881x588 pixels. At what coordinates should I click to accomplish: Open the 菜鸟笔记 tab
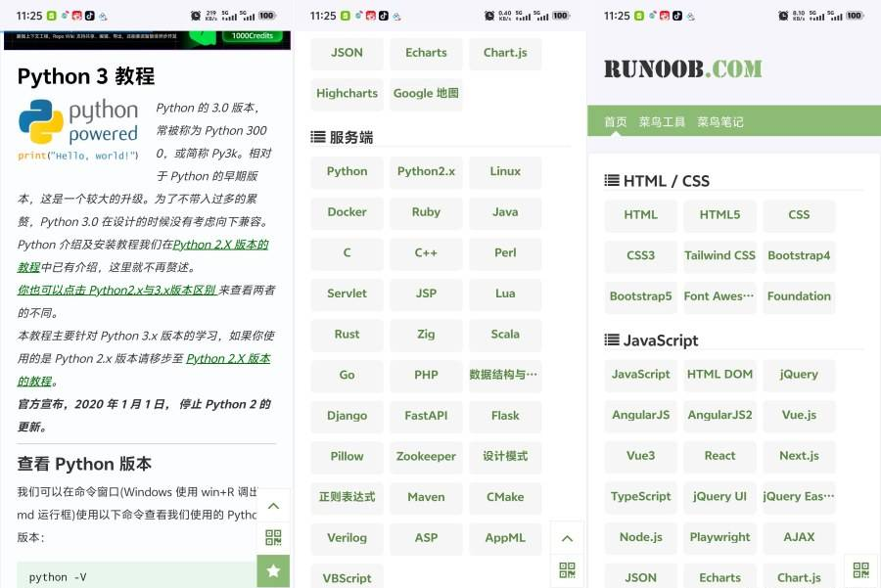click(720, 122)
